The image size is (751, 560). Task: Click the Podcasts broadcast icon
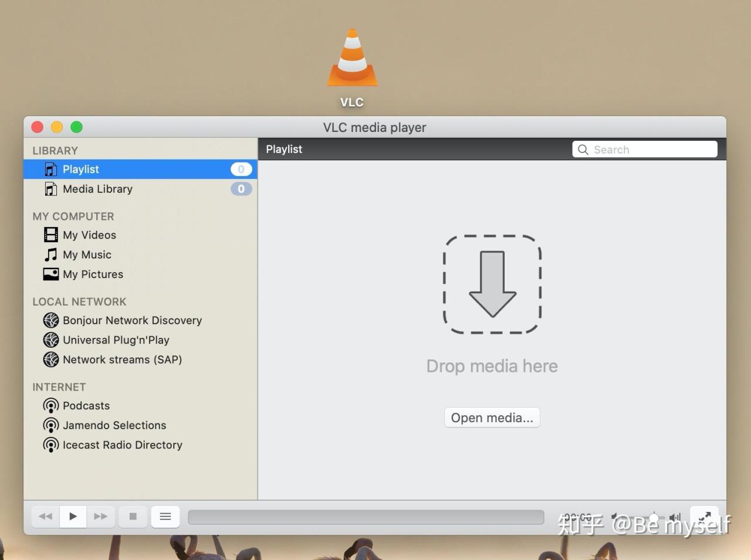51,406
